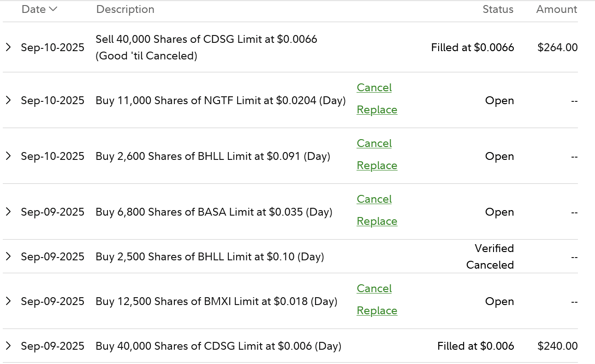Cancel the Buy 2,600 BHLL order

coord(374,143)
